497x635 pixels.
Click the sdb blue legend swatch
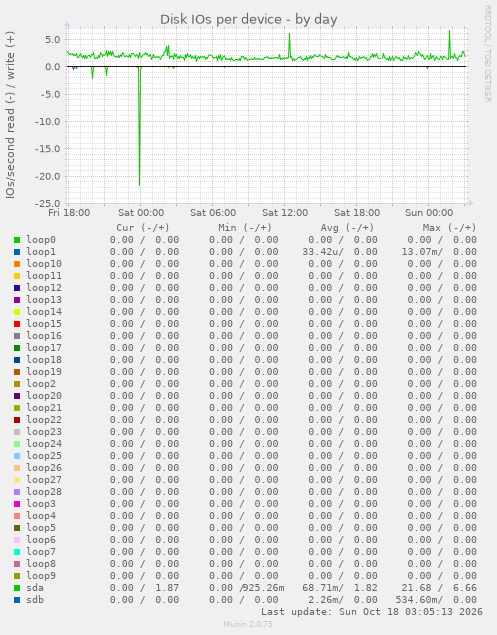tap(17, 600)
